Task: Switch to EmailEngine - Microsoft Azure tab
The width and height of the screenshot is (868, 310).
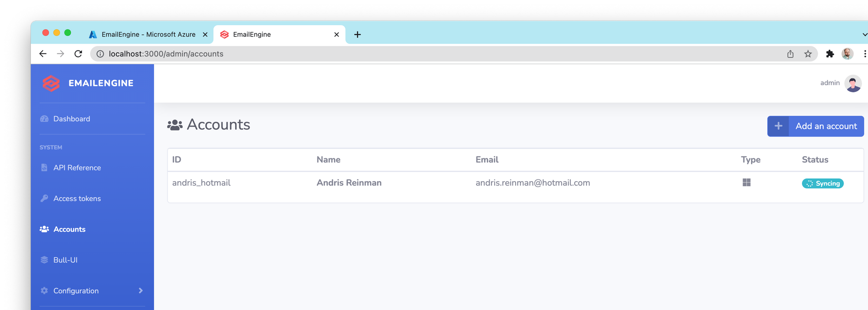Action: pos(148,34)
